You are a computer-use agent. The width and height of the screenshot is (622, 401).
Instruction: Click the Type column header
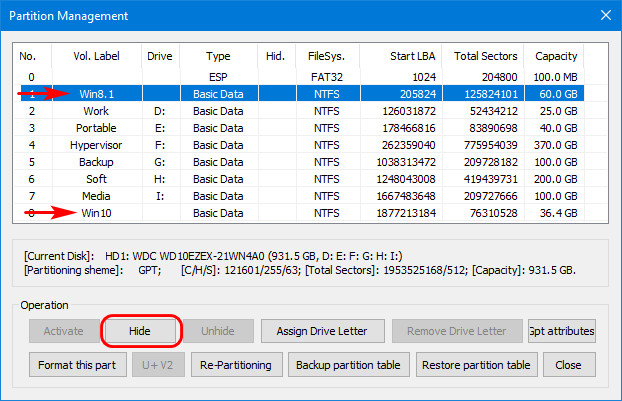(218, 56)
